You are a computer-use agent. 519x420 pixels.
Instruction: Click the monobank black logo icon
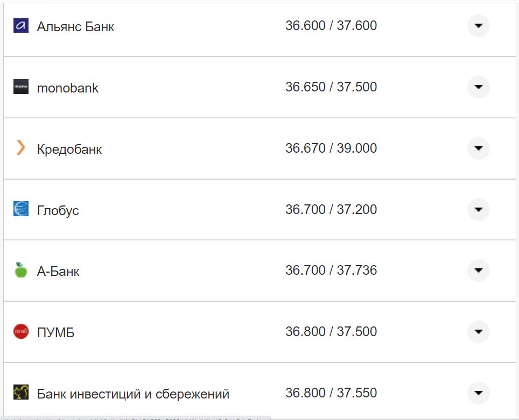point(21,87)
